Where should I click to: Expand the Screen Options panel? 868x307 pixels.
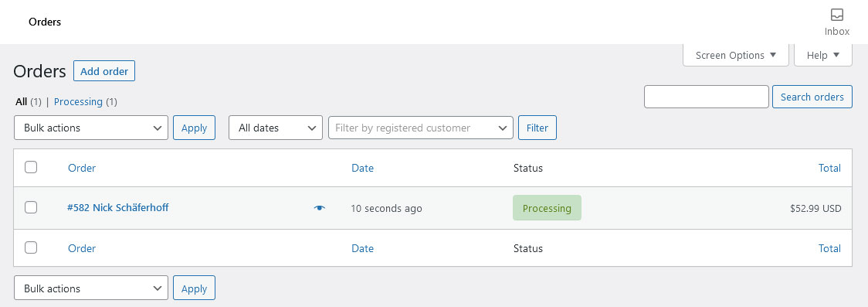pos(736,55)
